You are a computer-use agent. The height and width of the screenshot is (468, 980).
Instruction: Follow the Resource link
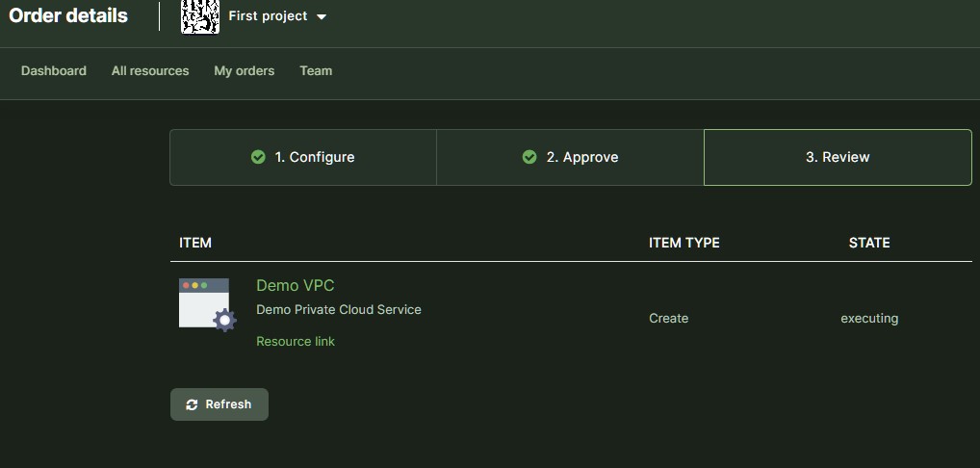coord(296,342)
